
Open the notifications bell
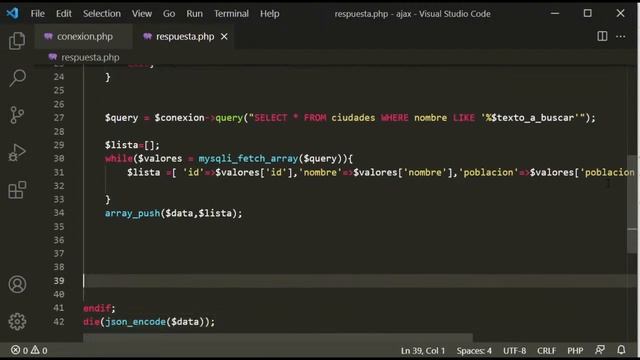(x=621, y=350)
